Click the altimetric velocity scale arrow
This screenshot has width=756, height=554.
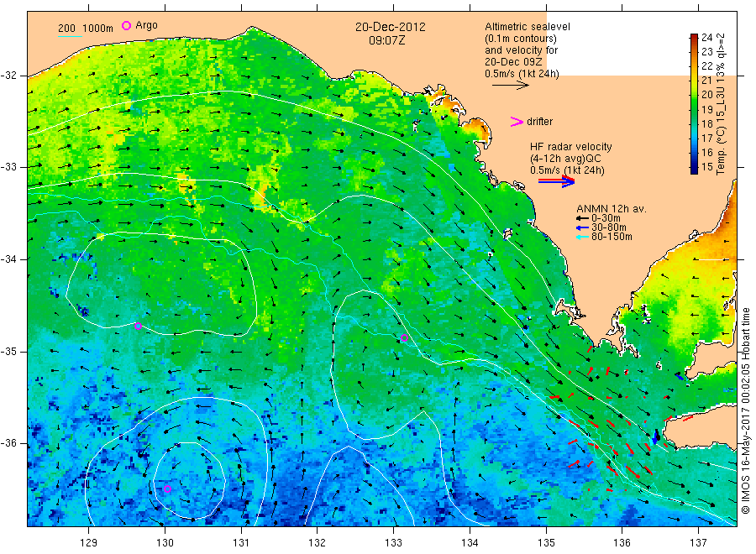tap(510, 86)
